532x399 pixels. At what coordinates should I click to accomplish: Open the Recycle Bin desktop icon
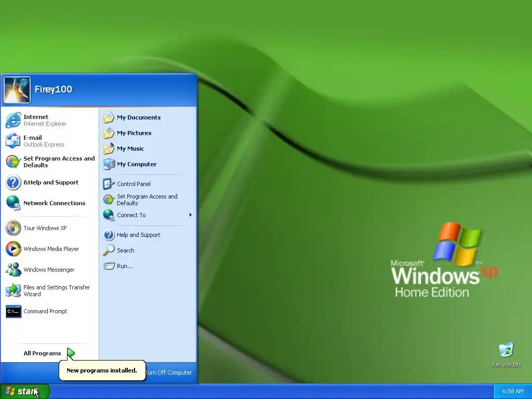coord(506,350)
